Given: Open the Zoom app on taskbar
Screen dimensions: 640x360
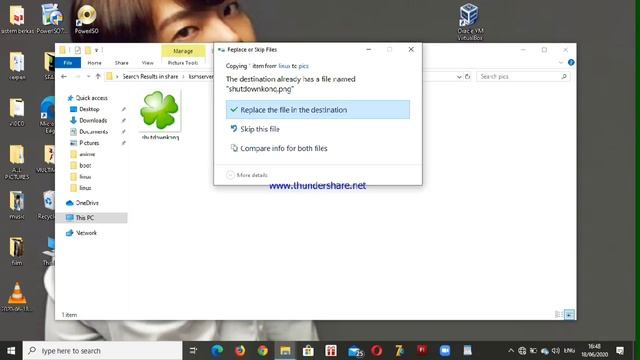Looking at the screenshot, I should [445, 351].
